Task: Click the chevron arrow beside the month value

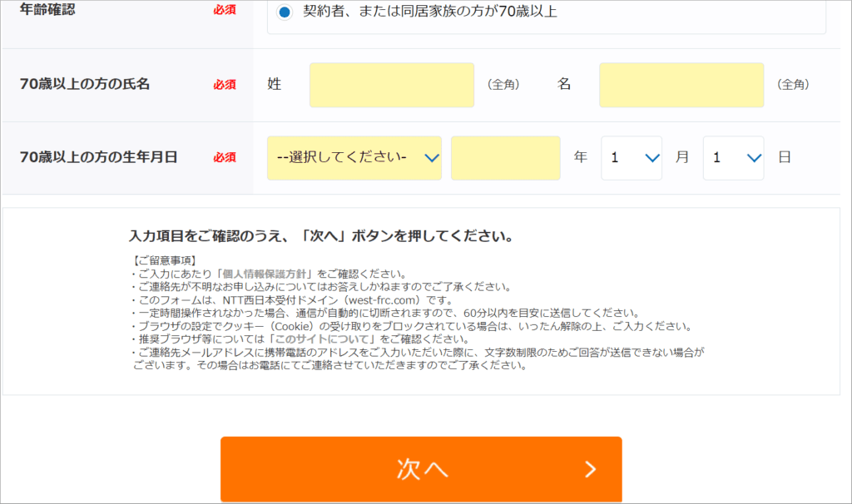Action: tap(653, 157)
